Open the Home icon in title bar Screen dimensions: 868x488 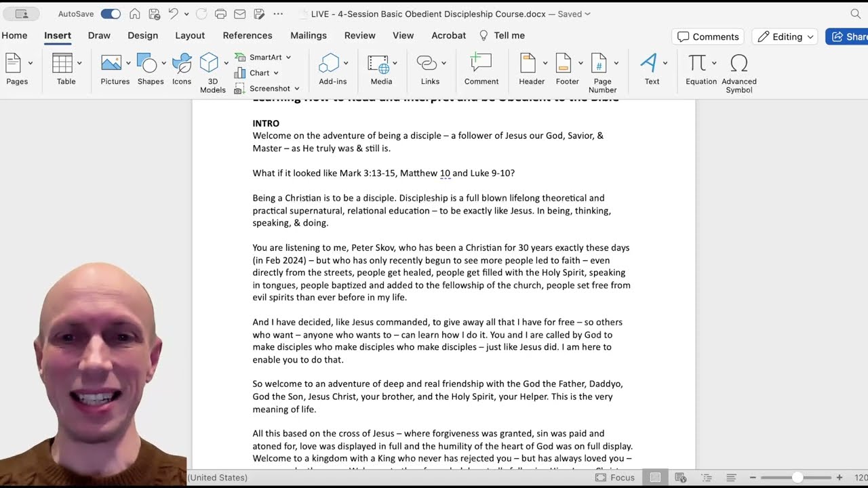tap(135, 14)
